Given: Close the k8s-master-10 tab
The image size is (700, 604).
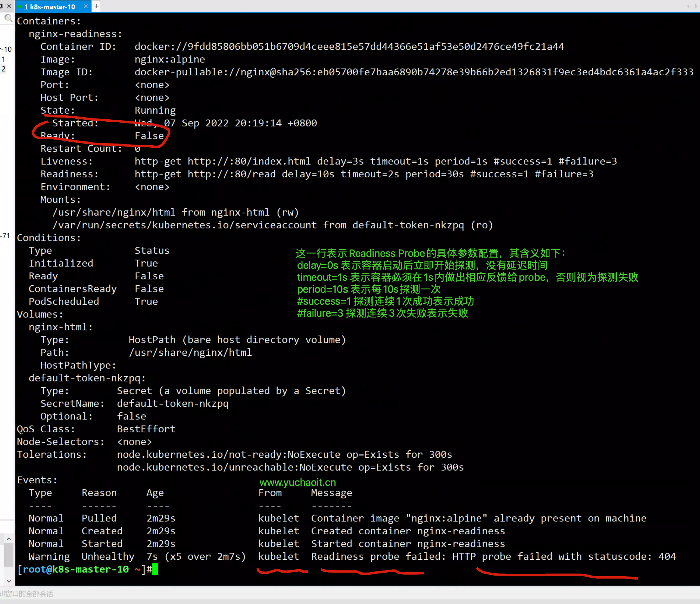Looking at the screenshot, I should 86,6.
